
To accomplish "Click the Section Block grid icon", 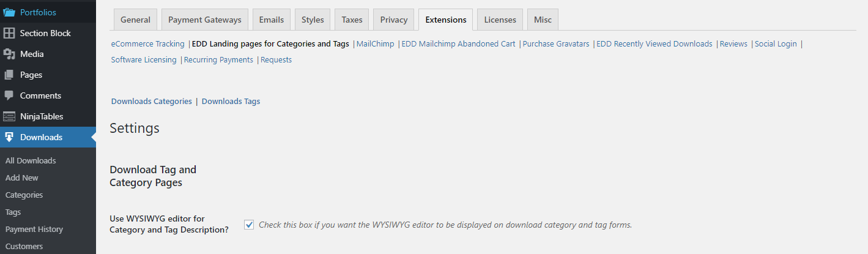I will [x=9, y=33].
